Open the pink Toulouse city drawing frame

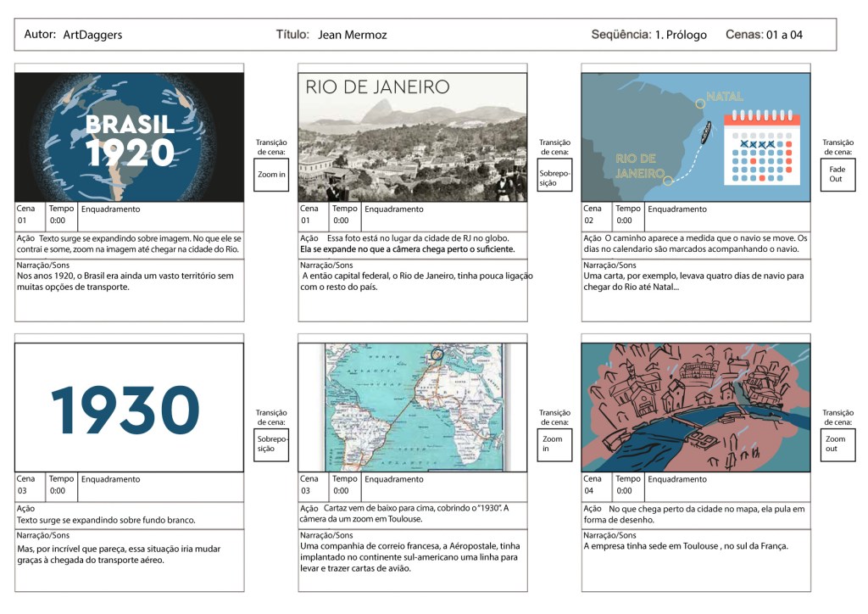696,408
